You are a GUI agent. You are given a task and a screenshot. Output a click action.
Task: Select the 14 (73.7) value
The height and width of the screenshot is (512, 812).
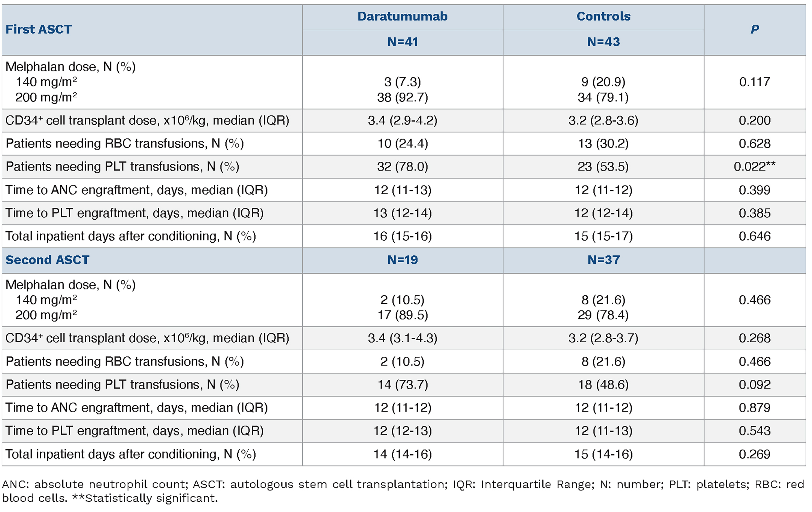click(x=402, y=385)
